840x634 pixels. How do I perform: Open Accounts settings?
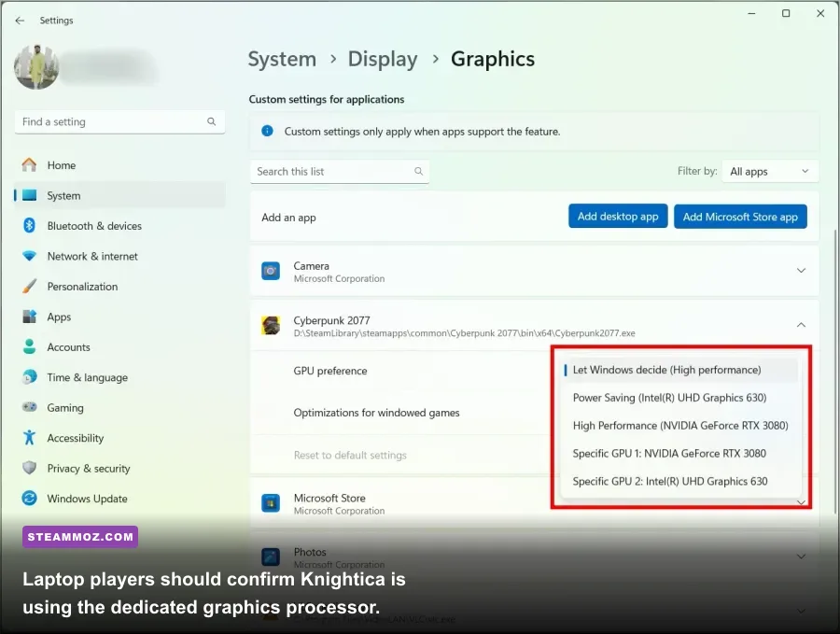[x=119, y=346]
